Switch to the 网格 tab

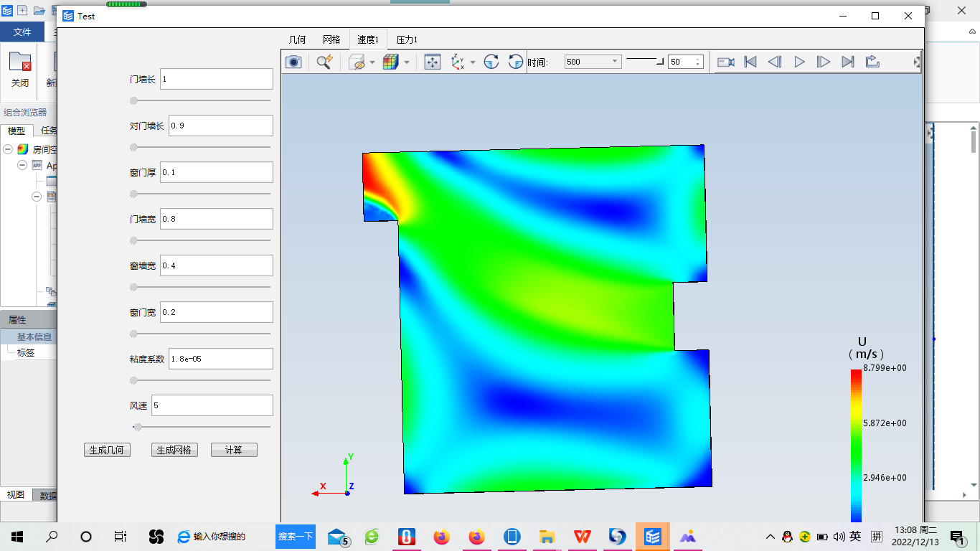(331, 39)
